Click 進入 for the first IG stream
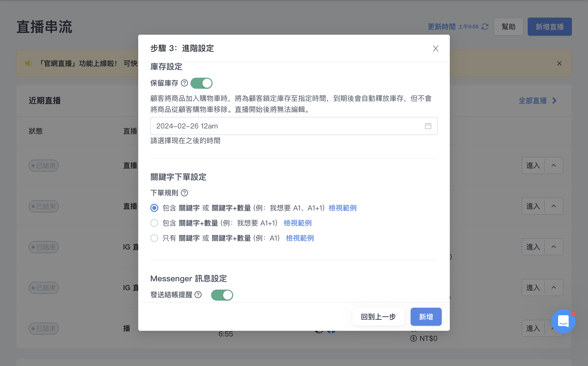 (x=533, y=247)
